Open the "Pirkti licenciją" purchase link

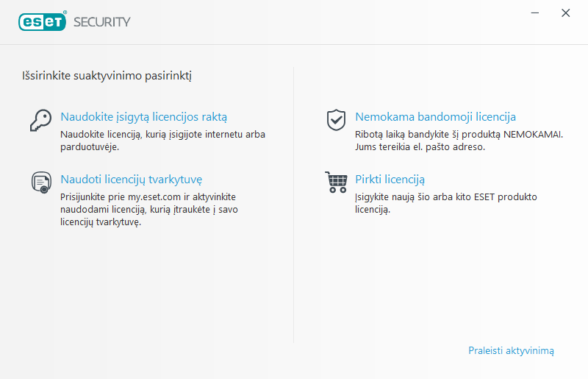click(x=390, y=179)
